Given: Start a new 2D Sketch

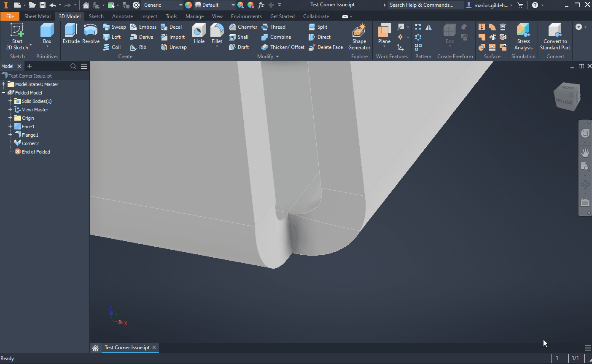Looking at the screenshot, I should point(17,37).
